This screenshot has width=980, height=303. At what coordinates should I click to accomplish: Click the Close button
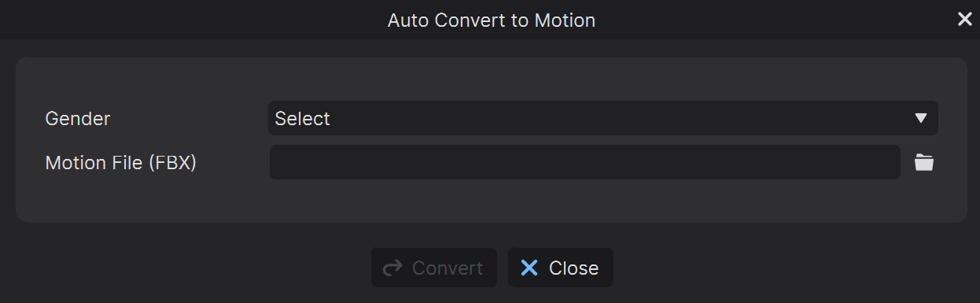pyautogui.click(x=561, y=268)
